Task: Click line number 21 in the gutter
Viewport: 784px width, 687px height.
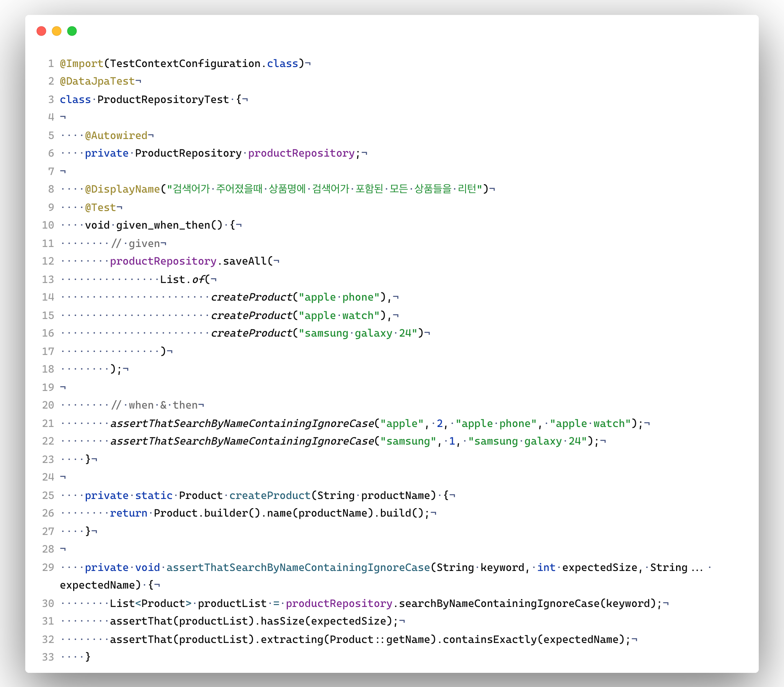Action: [x=48, y=423]
